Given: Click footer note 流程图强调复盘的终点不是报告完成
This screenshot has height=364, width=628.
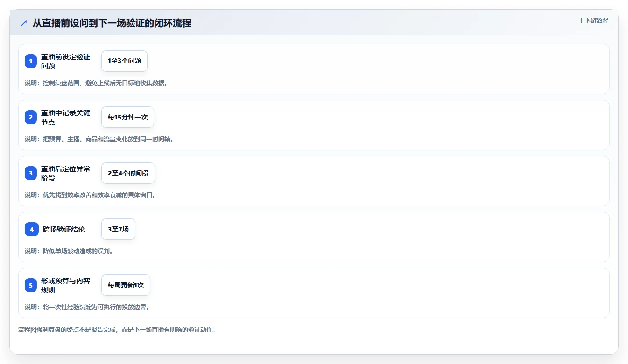Looking at the screenshot, I should [x=67, y=329].
